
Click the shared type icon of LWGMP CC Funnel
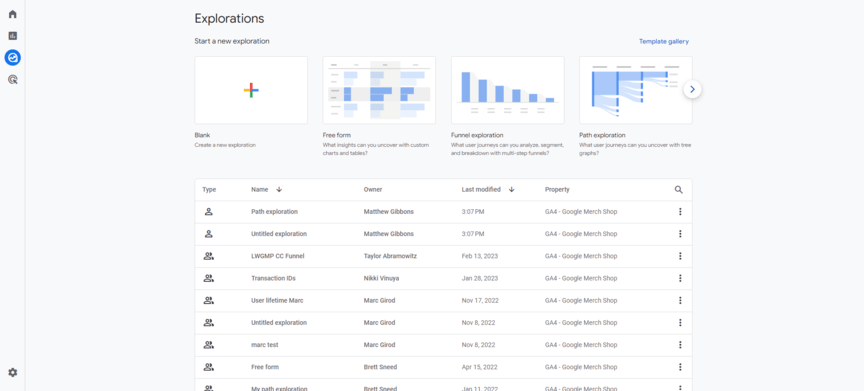tap(208, 256)
